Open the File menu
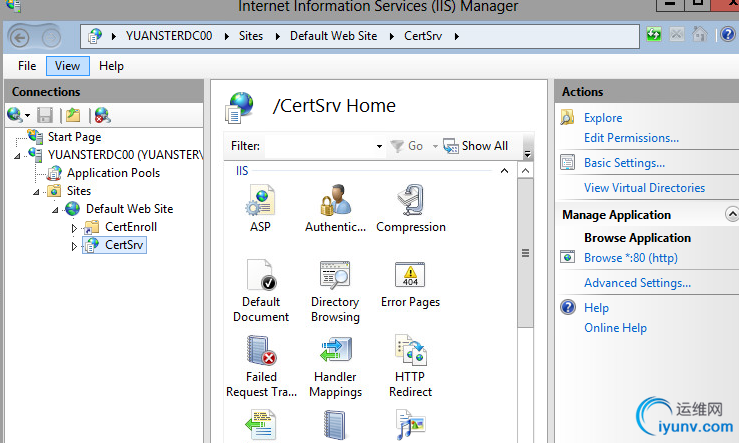 pyautogui.click(x=27, y=66)
